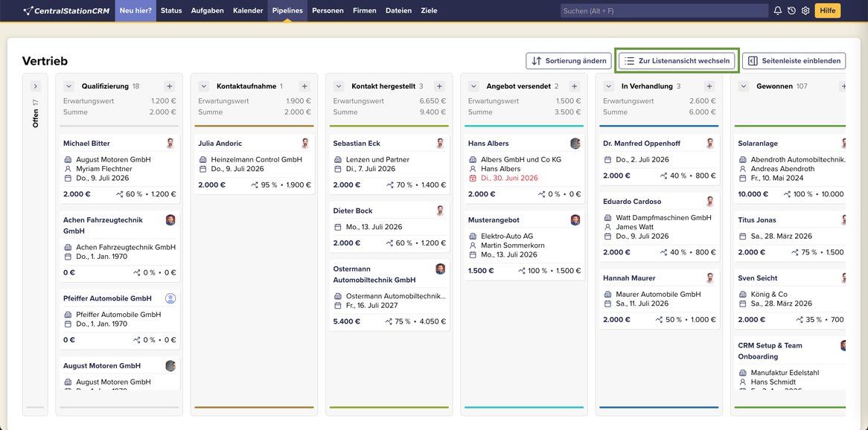Screen dimensions: 868x430
Task: Open Dr. Manfred Oppenhoff deal title
Action: click(642, 144)
